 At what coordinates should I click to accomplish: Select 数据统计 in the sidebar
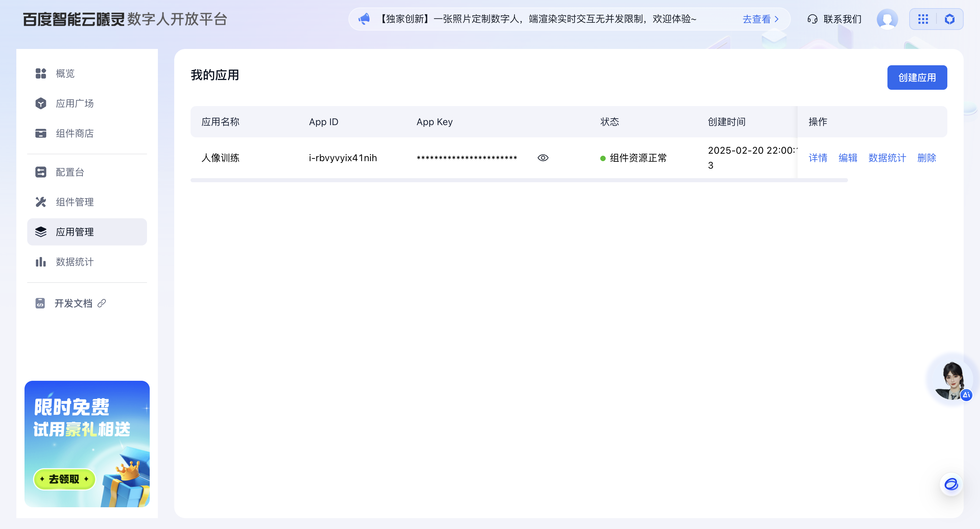click(x=87, y=262)
